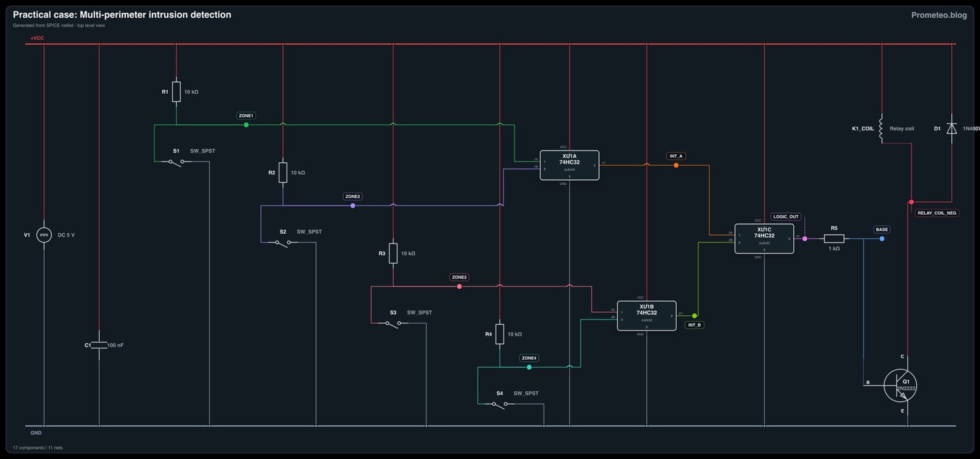Click the 'SW_SPST' label next to S4
Image resolution: width=980 pixels, height=459 pixels.
coord(526,393)
